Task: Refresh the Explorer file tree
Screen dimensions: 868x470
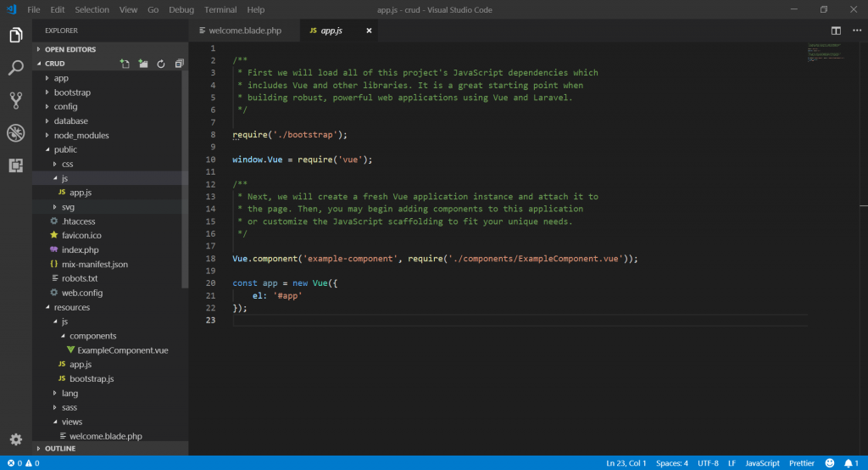Action: (x=161, y=64)
